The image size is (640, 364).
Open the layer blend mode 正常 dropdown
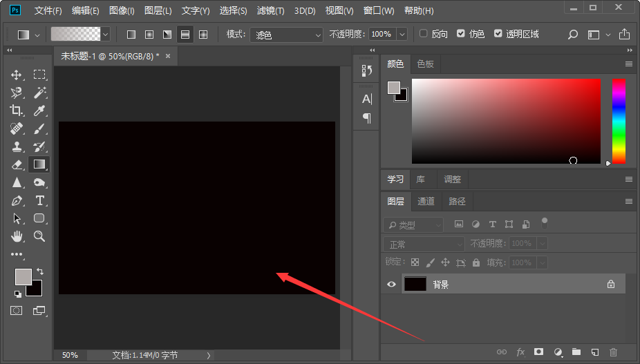[x=424, y=245]
